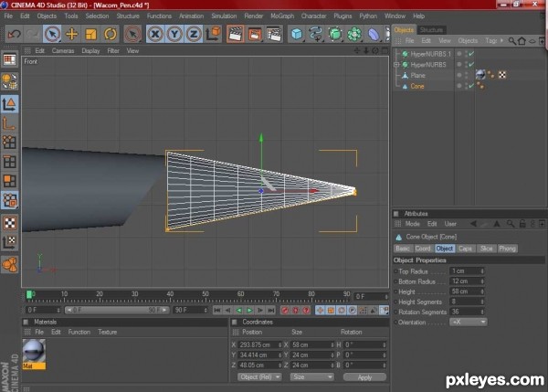The image size is (548, 392).
Task: Toggle HyperNURBS.1 visibility dot
Action: pos(459,54)
